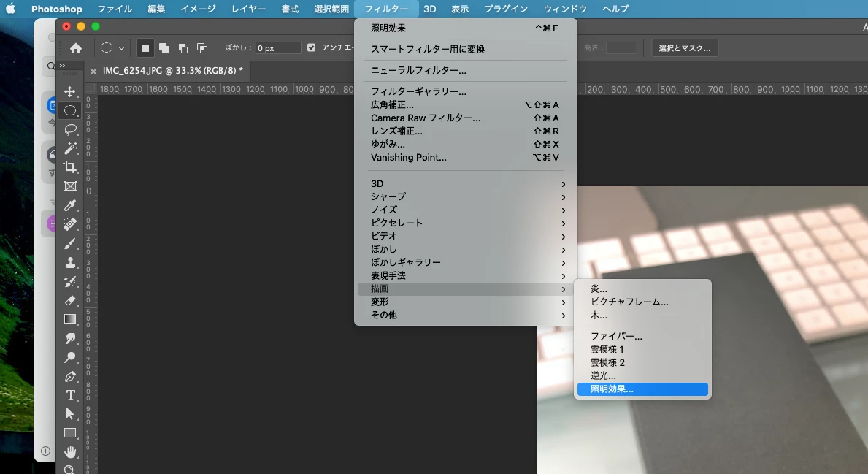Expand the 変形 submenu
This screenshot has height=474, width=868.
point(466,302)
